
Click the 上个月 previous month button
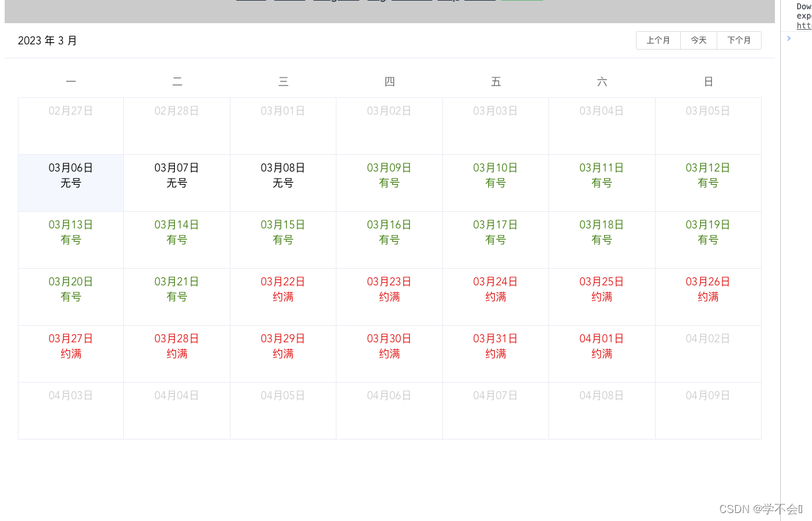[658, 40]
